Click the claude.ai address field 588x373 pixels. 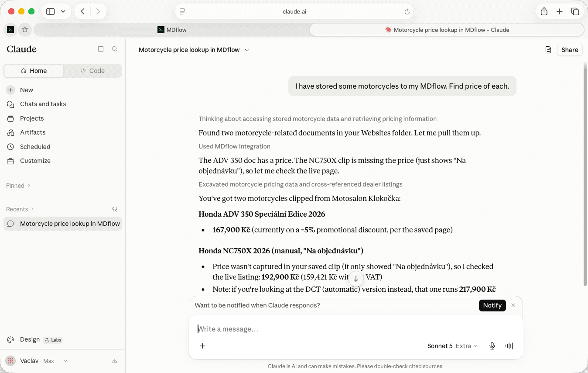294,12
